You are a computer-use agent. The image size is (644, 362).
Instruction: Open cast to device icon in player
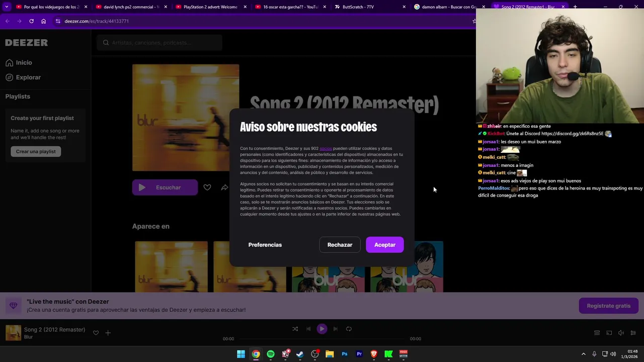609,333
